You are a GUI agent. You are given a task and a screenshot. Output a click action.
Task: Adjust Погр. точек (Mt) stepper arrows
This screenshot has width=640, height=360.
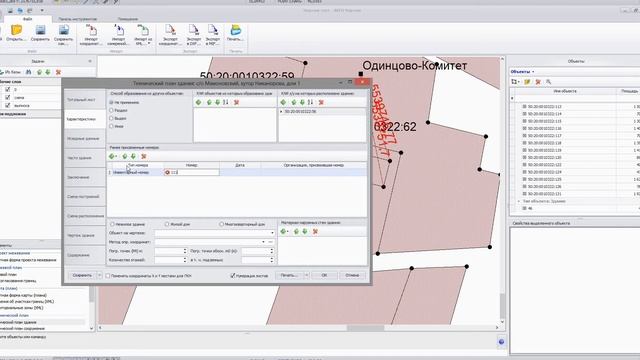[185, 251]
